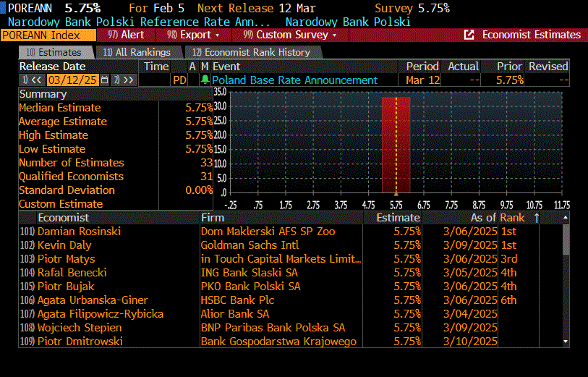Switch to the Estimates tab
The width and height of the screenshot is (588, 377).
tap(55, 52)
